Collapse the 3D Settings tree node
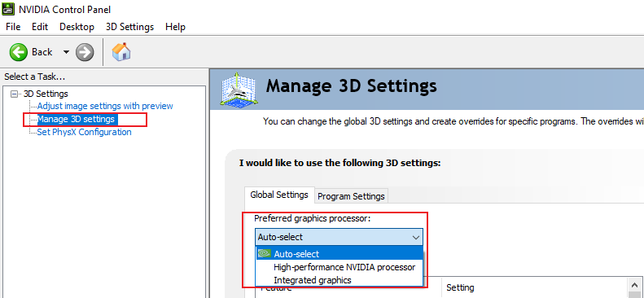Screen dimensions: 644x298 [x=15, y=94]
